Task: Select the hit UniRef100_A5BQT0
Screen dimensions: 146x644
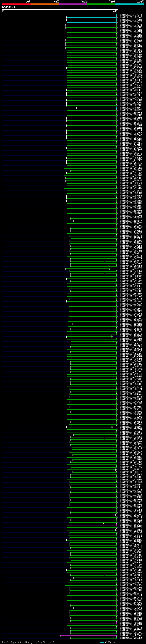Action: [x=131, y=630]
